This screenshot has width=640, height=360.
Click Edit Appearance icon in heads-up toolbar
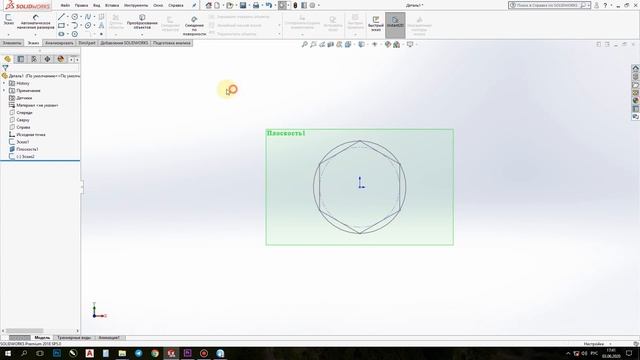388,44
